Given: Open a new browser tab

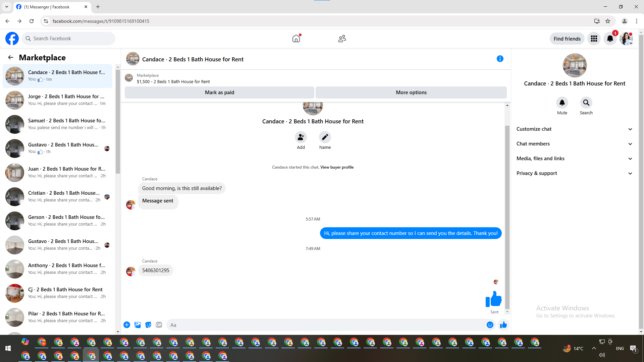Looking at the screenshot, I should (x=98, y=7).
